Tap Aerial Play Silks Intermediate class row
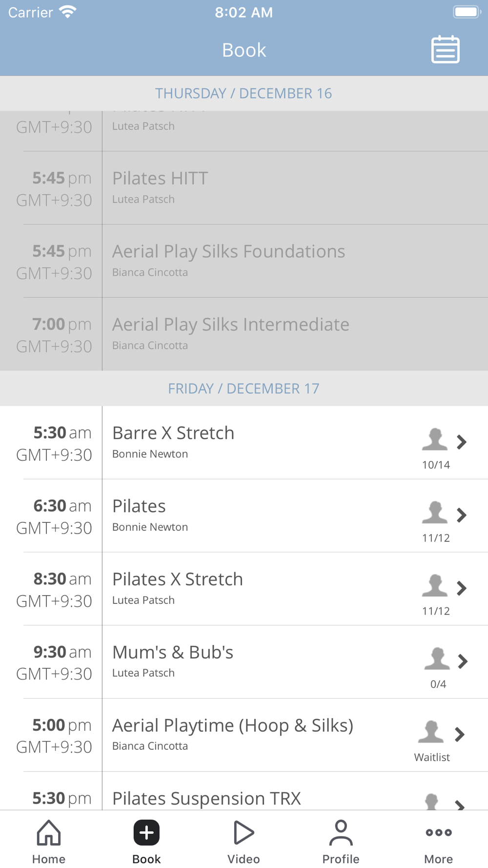The height and width of the screenshot is (868, 488). (244, 334)
